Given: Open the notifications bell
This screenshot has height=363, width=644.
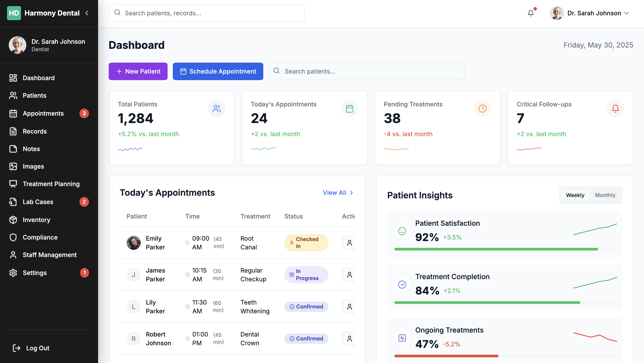Looking at the screenshot, I should (x=531, y=13).
